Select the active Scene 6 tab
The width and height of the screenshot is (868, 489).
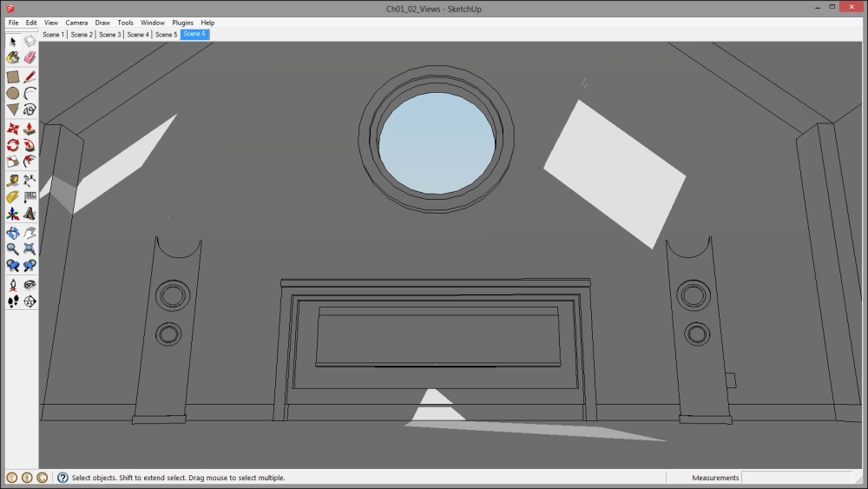(x=194, y=35)
